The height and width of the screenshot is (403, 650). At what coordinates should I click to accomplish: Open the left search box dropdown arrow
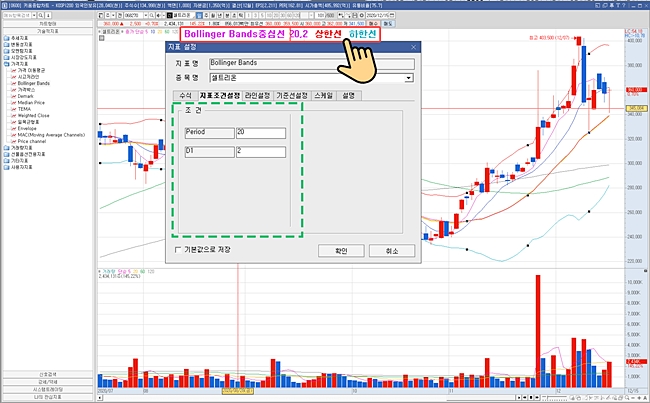[34, 15]
